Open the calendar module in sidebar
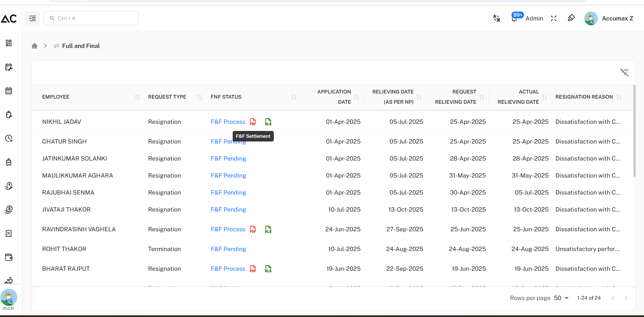This screenshot has height=317, width=644. (9, 91)
